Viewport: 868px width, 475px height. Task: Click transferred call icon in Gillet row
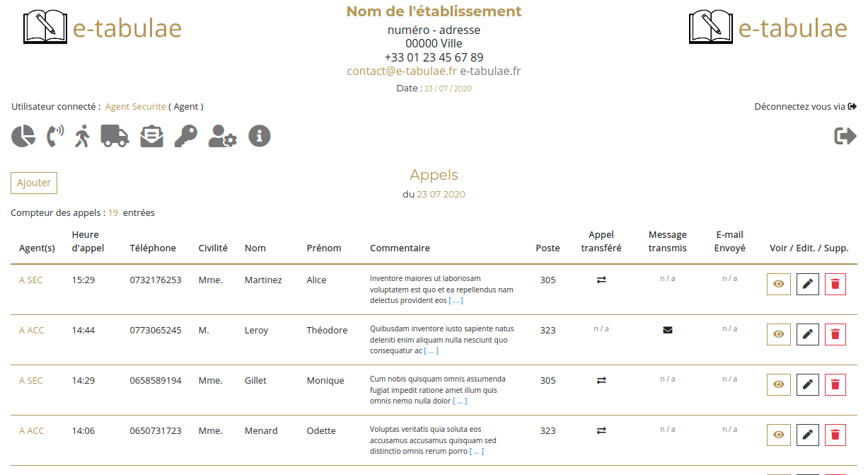click(601, 380)
